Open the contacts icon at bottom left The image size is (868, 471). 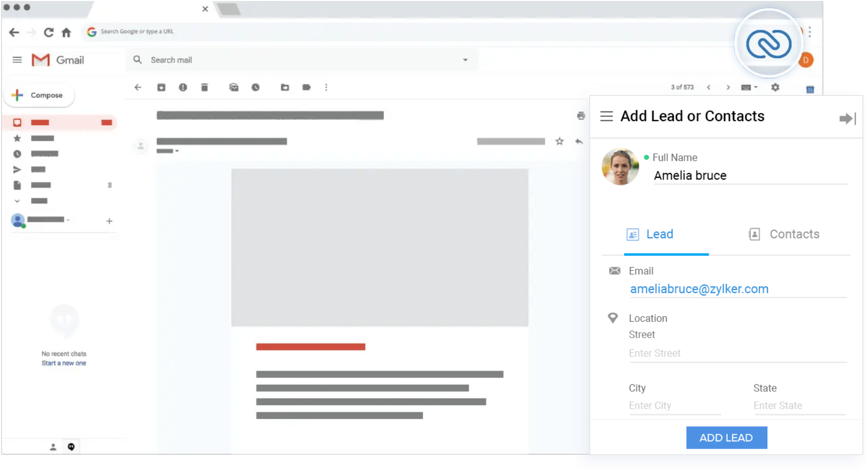53,447
